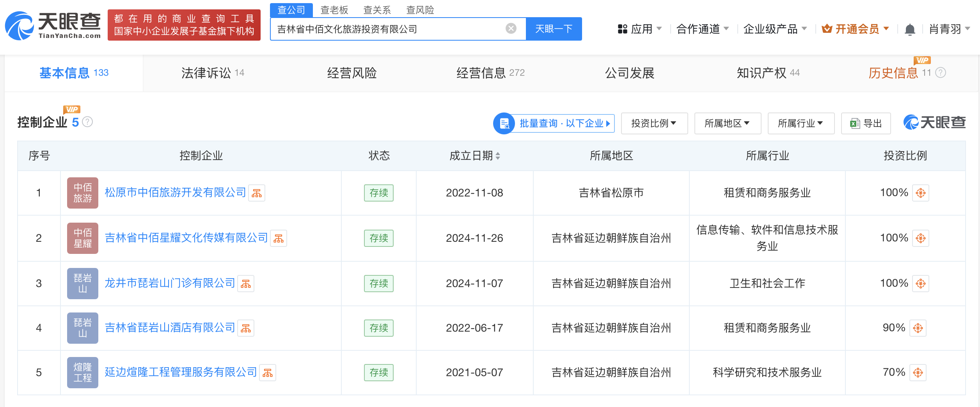980x407 pixels.
Task: Open the 所属地区 filter dropdown
Action: coord(728,123)
